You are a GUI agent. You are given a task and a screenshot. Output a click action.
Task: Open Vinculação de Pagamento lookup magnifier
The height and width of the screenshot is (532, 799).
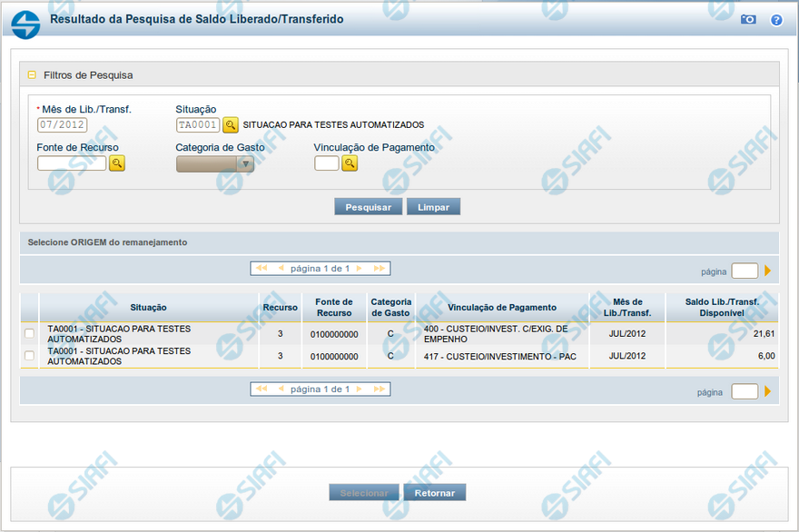[x=350, y=163]
